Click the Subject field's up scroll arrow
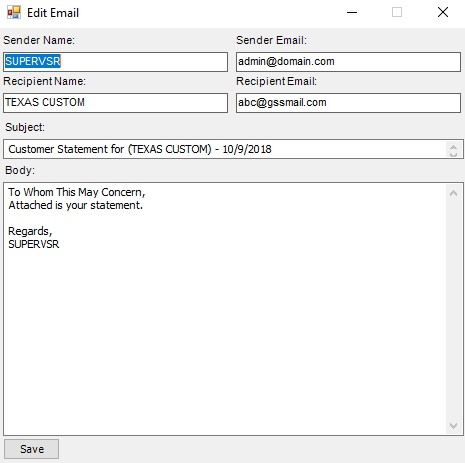This screenshot has width=465, height=463. click(x=453, y=147)
